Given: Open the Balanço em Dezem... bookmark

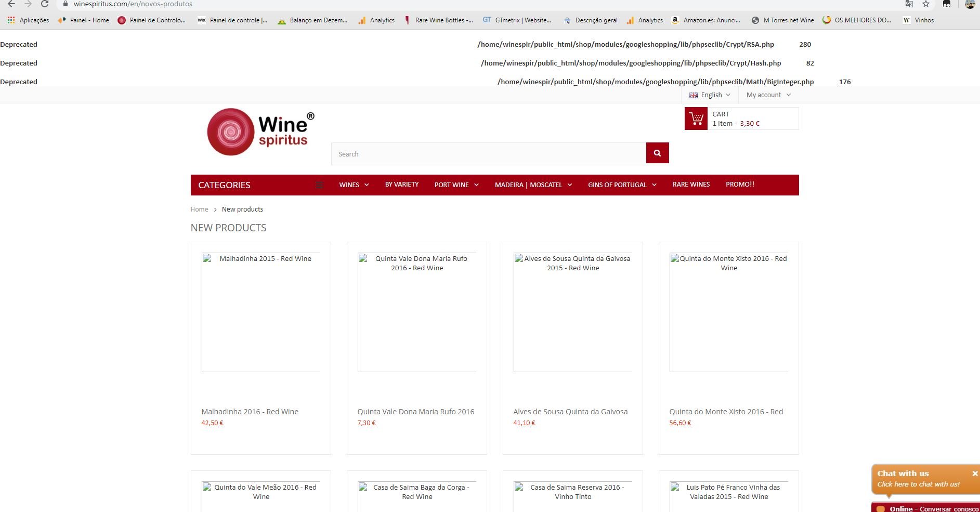Looking at the screenshot, I should [312, 20].
